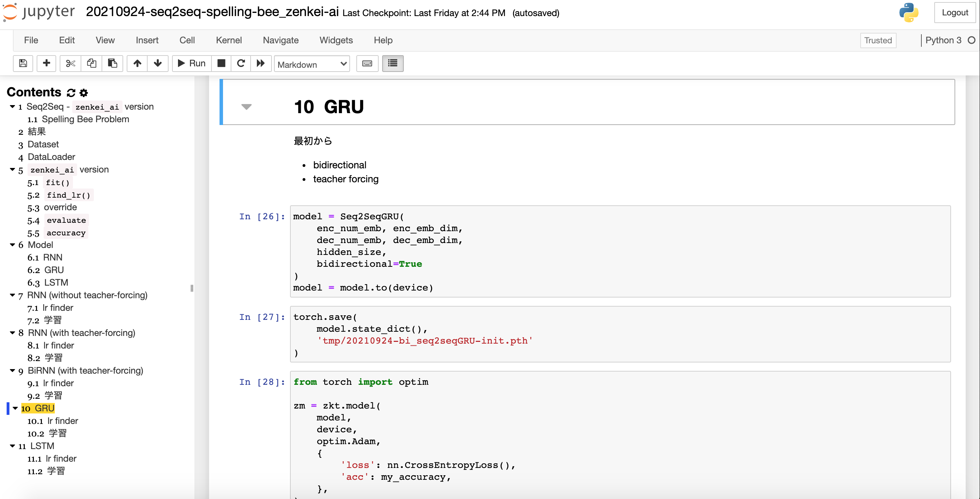This screenshot has height=499, width=980.
Task: Toggle the Trusted notebook indicator
Action: (878, 41)
